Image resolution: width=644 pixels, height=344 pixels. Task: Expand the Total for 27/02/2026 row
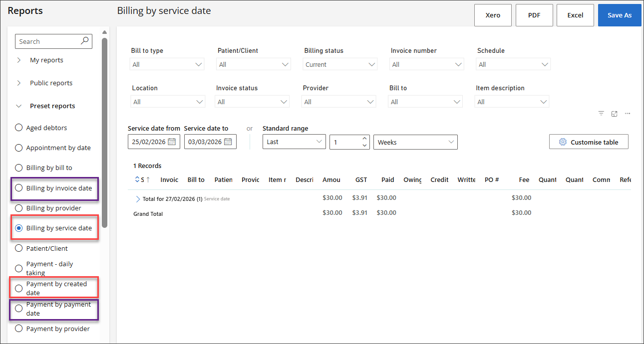[138, 199]
